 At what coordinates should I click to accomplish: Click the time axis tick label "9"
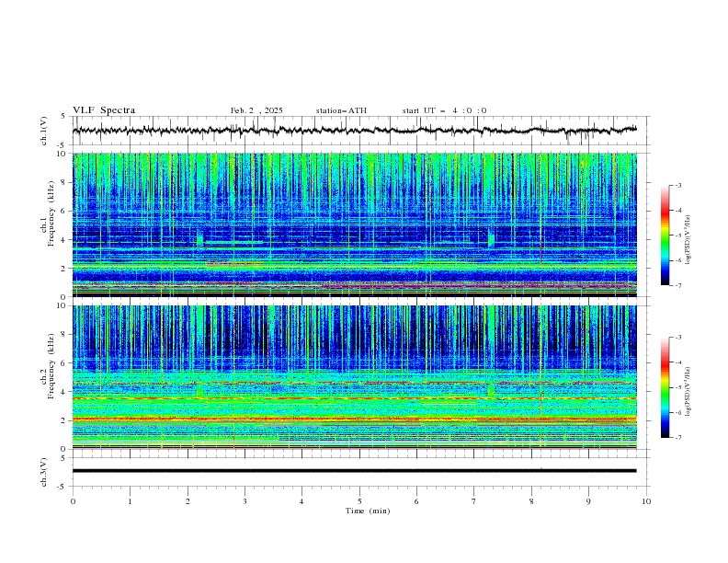pyautogui.click(x=588, y=501)
